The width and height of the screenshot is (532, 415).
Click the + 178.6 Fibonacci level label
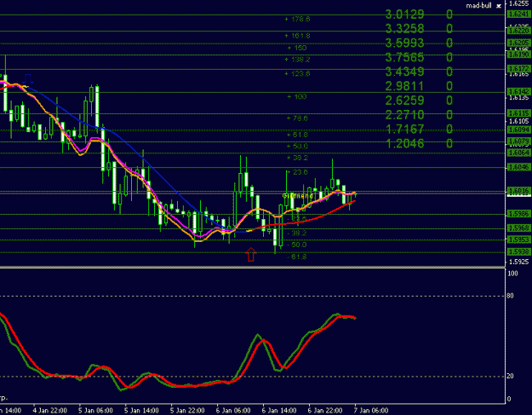pos(297,19)
